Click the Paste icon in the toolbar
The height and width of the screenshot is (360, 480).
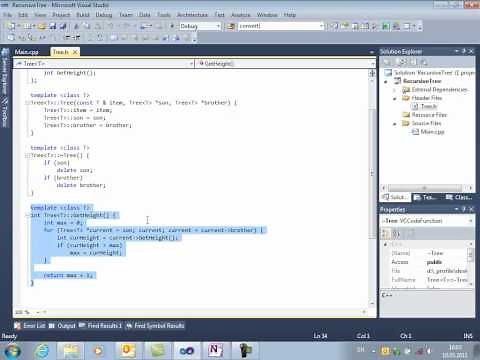(98, 26)
